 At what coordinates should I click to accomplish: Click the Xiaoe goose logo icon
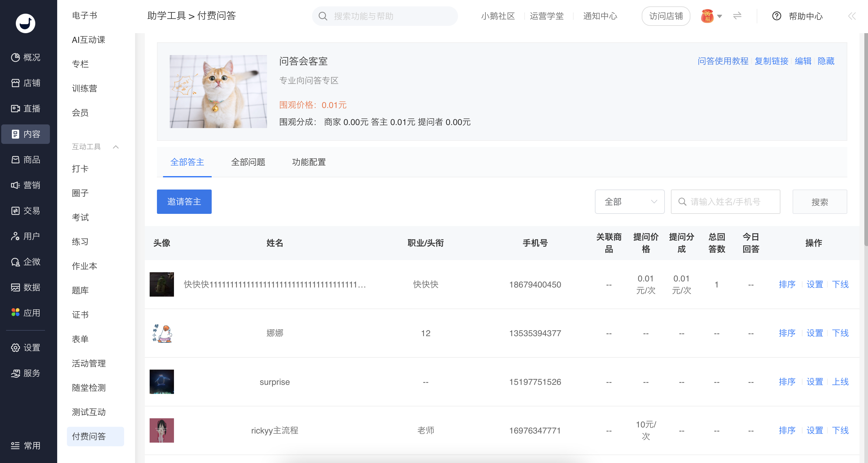25,23
